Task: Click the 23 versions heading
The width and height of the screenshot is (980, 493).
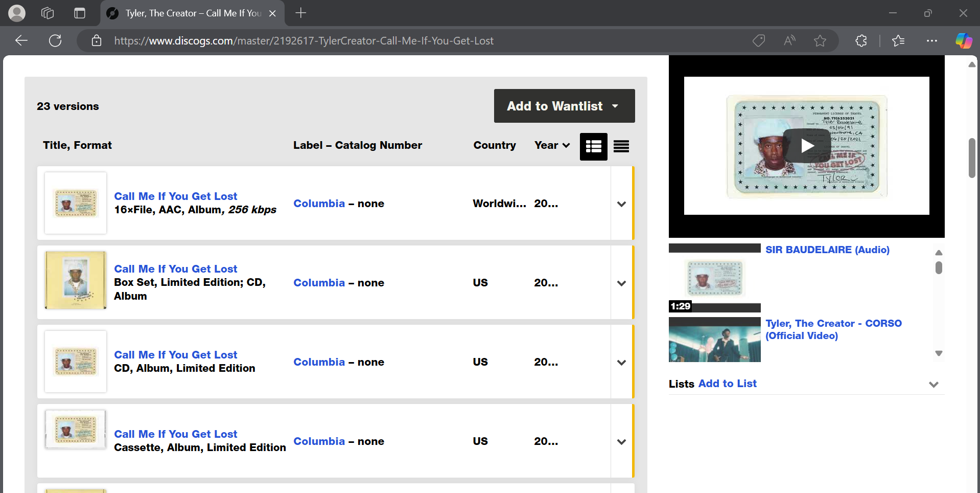Action: 68,106
